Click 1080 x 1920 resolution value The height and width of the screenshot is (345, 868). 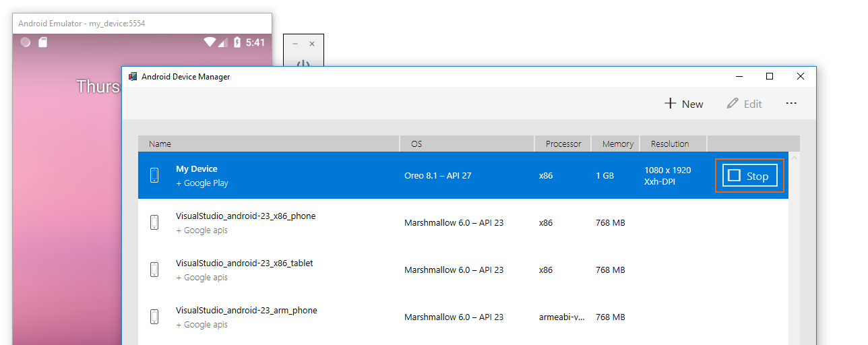(x=668, y=170)
